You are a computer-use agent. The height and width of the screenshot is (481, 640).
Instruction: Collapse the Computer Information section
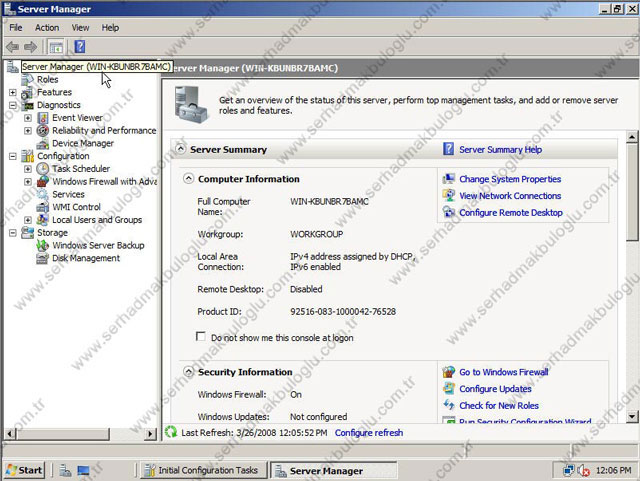(x=188, y=178)
